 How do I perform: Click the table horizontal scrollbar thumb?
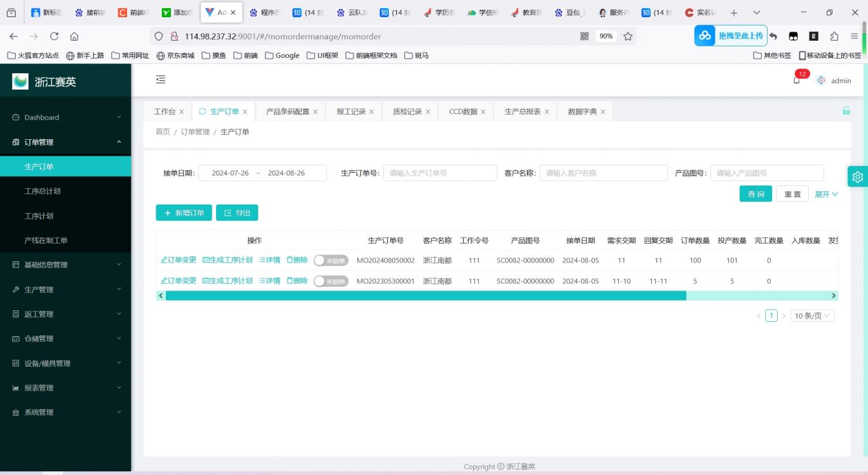tap(426, 296)
